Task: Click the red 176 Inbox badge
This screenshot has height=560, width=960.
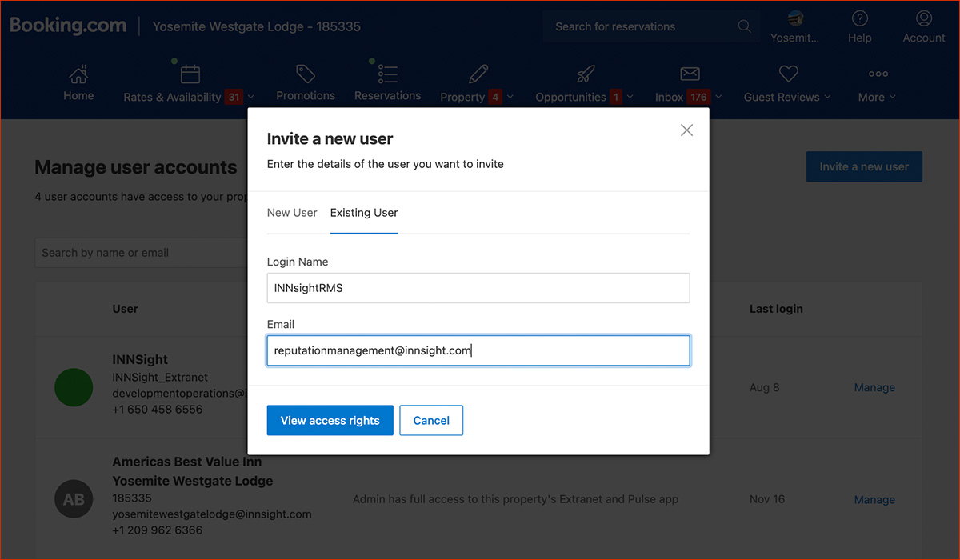Action: [698, 98]
